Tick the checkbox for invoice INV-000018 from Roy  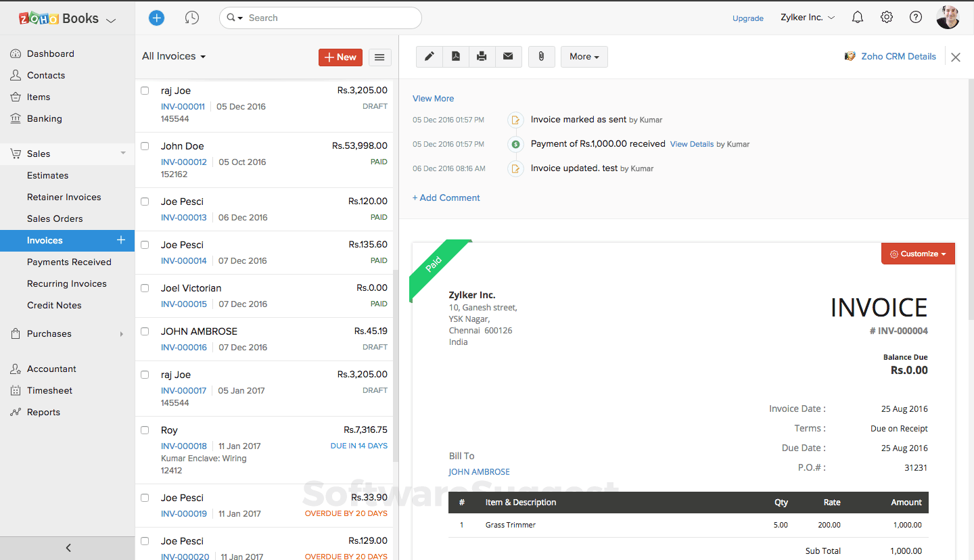pos(144,429)
